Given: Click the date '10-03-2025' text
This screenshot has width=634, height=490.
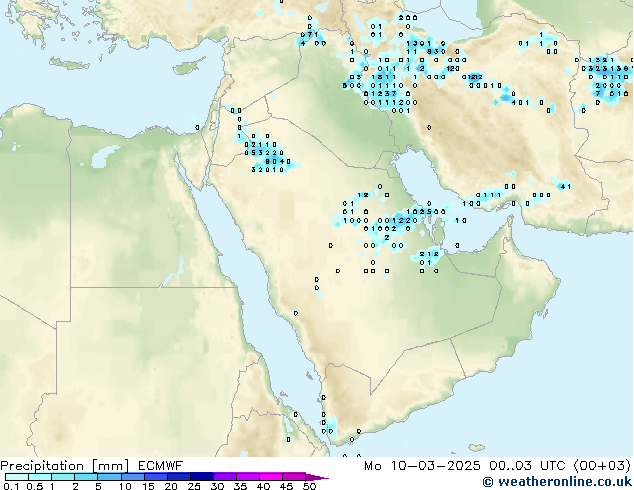Looking at the screenshot, I should pyautogui.click(x=435, y=466).
